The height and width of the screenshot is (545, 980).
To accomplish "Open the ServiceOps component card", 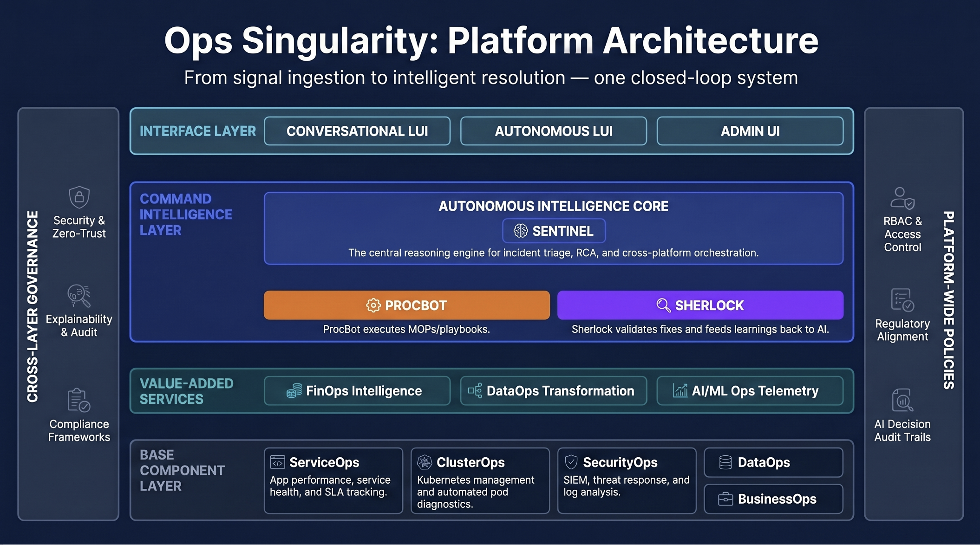I will tap(333, 480).
